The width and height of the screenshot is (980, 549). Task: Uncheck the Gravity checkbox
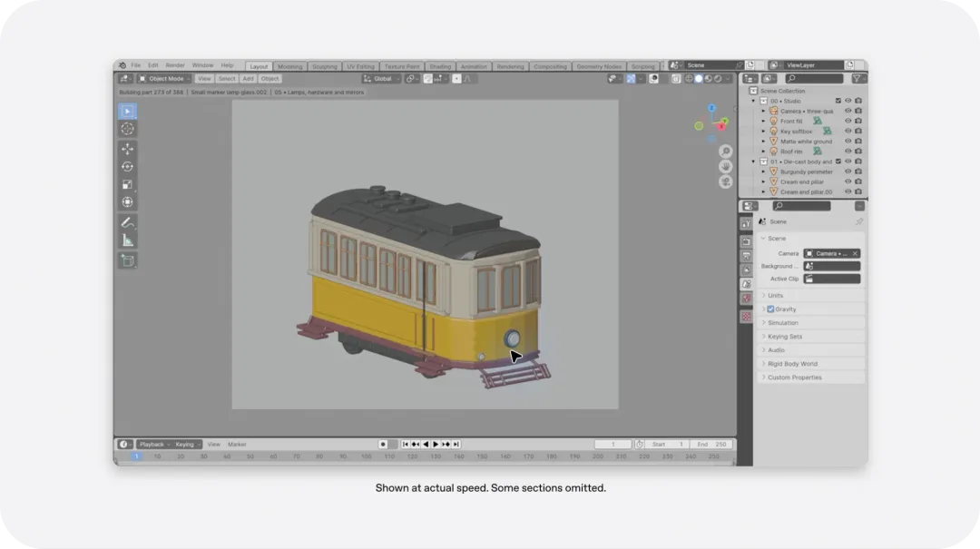pyautogui.click(x=770, y=309)
